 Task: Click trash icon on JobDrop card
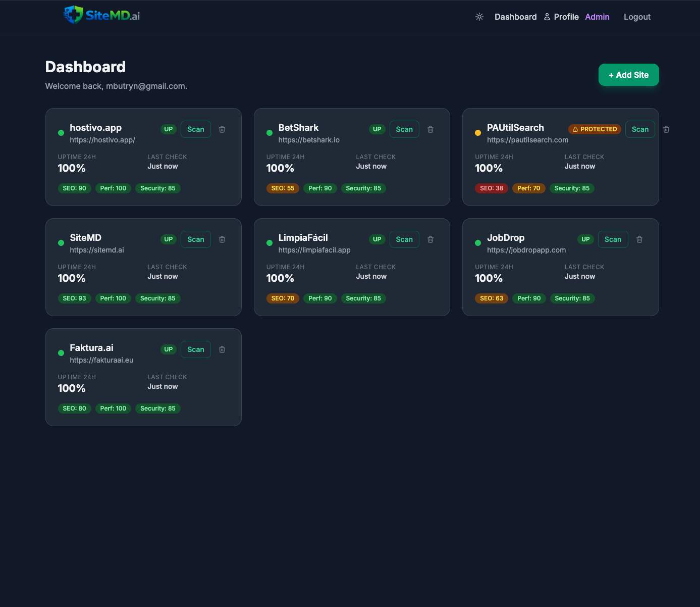[639, 239]
